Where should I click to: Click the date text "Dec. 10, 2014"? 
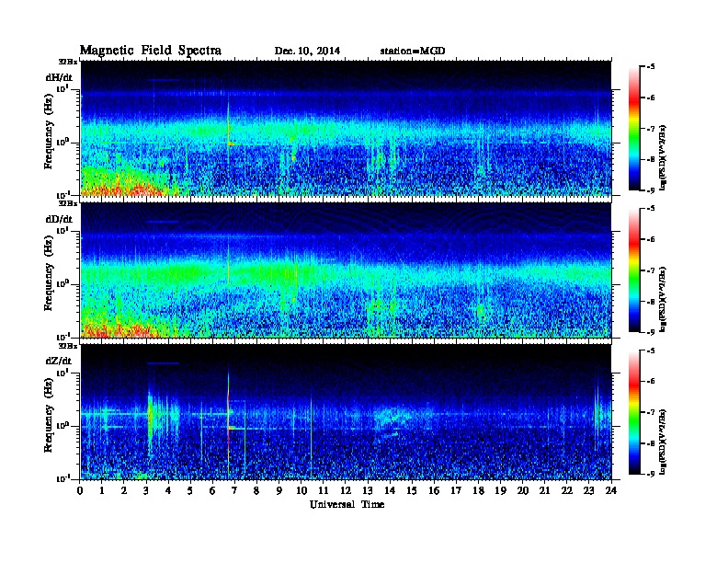tap(307, 52)
